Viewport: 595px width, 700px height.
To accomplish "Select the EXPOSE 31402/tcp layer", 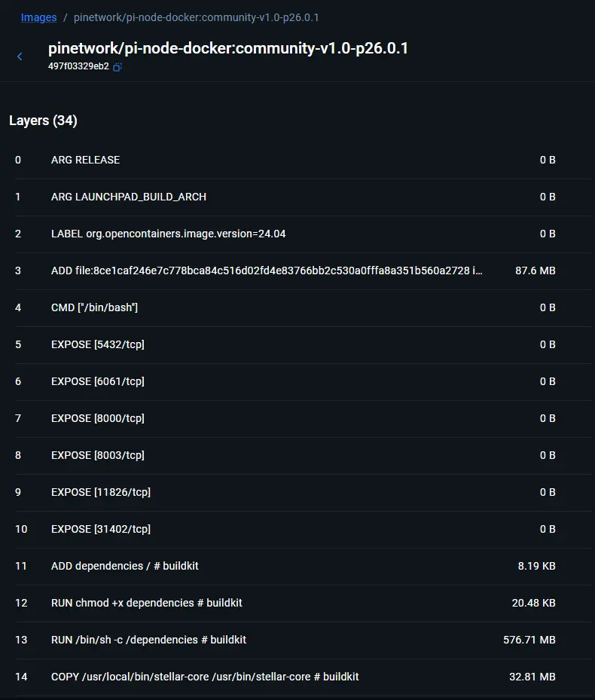I will coord(304,529).
